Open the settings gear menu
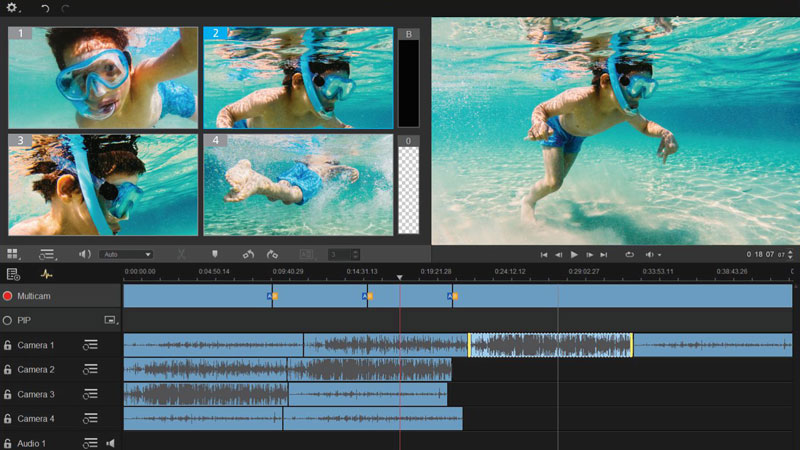800x450 pixels. [x=11, y=8]
